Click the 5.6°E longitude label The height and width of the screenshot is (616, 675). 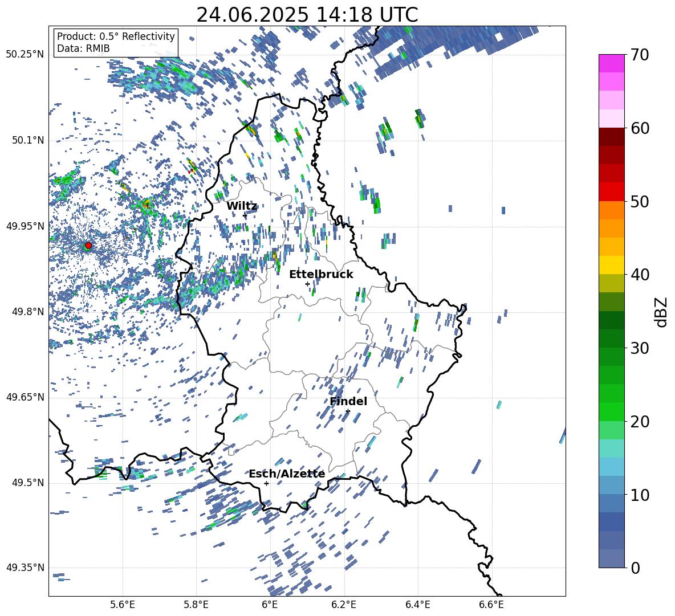coord(123,605)
